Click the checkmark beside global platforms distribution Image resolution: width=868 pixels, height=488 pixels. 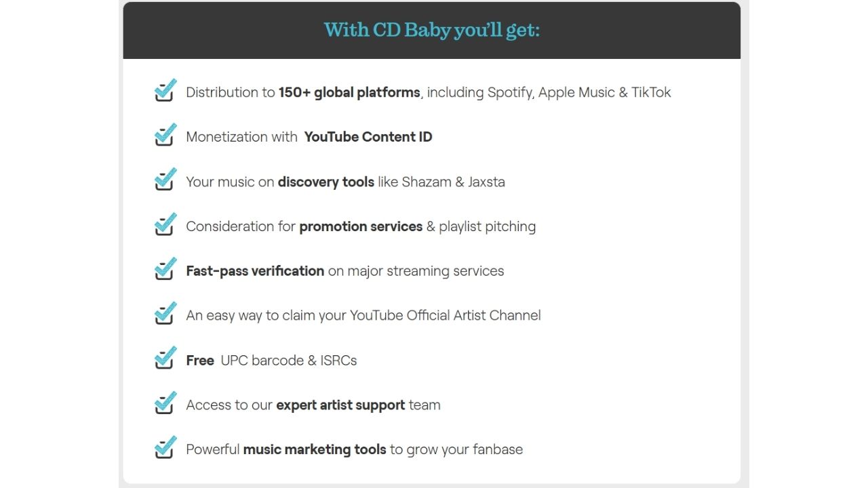tap(165, 91)
